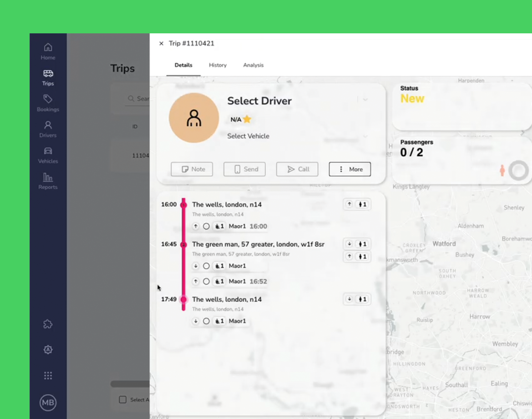Click the 17:49 stop drop-off count badge
532x419 pixels.
pos(357,299)
